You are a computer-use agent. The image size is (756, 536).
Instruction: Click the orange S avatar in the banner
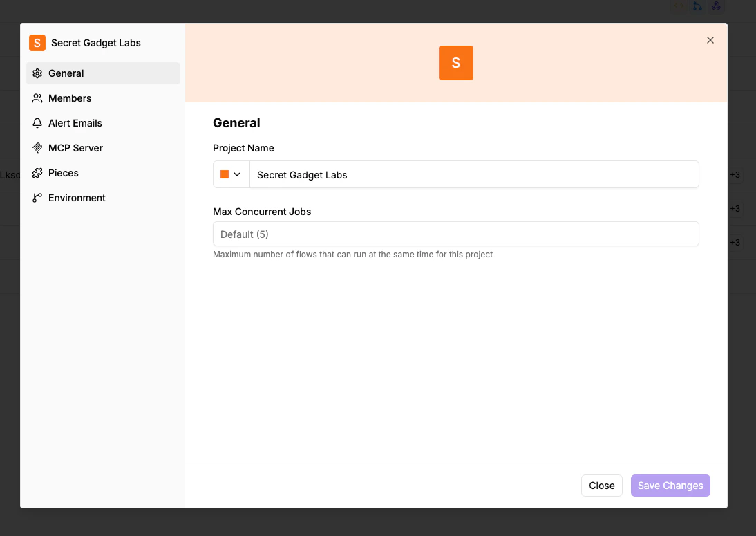(x=455, y=63)
